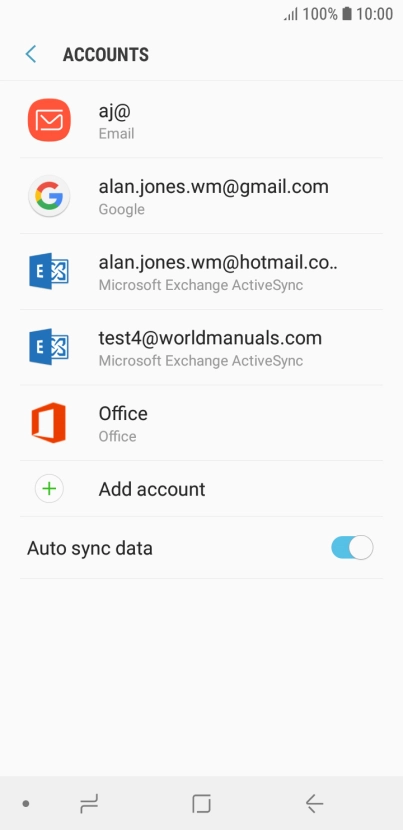The image size is (403, 830).
Task: Tap the home navigation button
Action: pos(201,804)
